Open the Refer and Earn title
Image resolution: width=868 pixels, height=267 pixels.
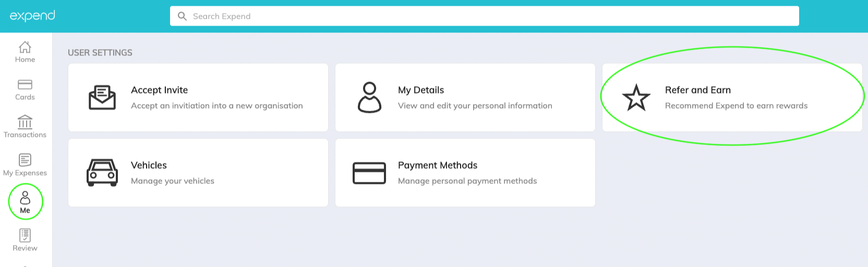point(698,90)
